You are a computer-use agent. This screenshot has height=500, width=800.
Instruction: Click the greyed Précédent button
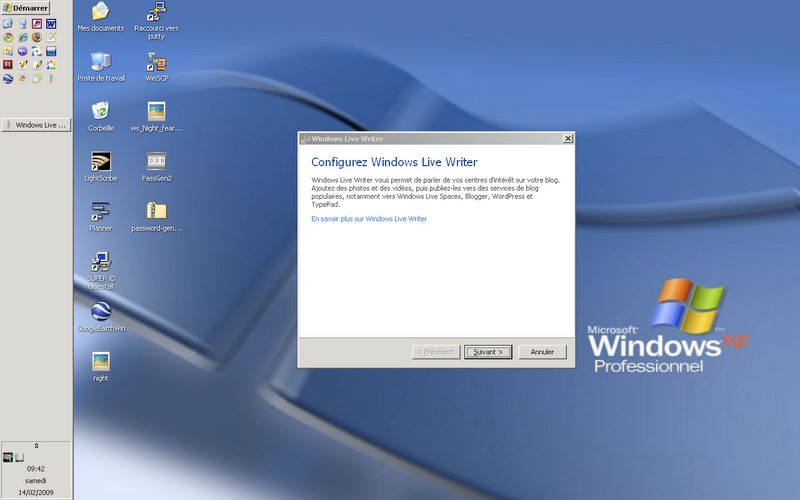436,352
